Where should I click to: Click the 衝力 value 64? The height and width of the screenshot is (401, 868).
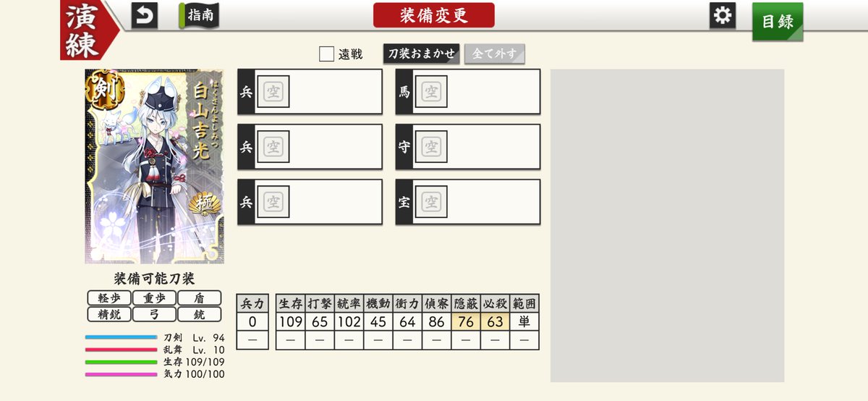click(407, 322)
